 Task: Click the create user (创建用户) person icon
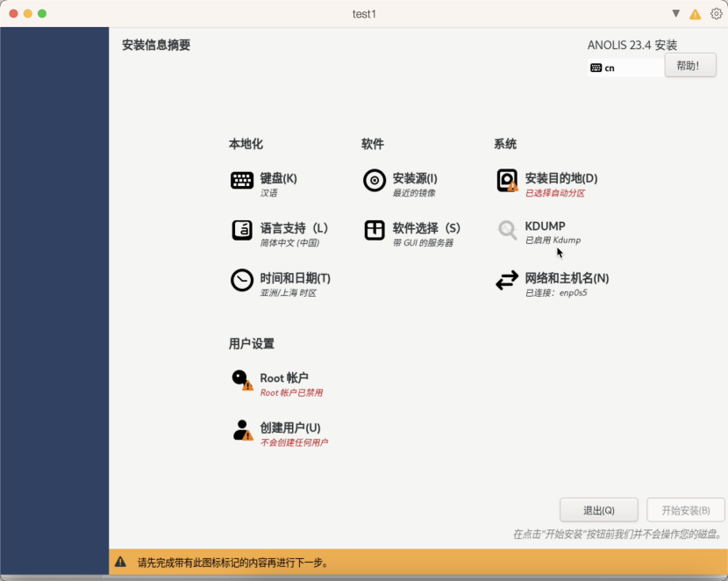point(242,430)
